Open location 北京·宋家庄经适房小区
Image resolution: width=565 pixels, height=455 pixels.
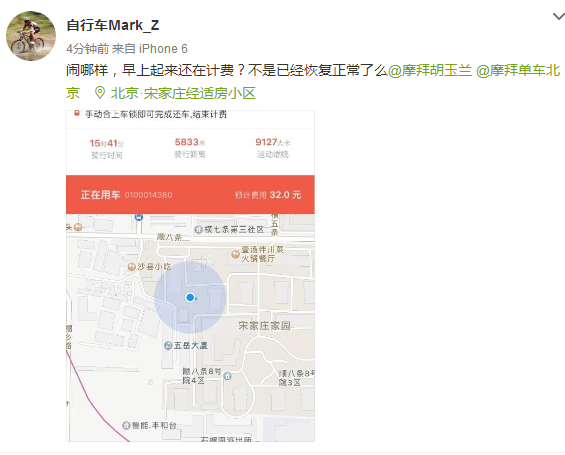point(183,93)
